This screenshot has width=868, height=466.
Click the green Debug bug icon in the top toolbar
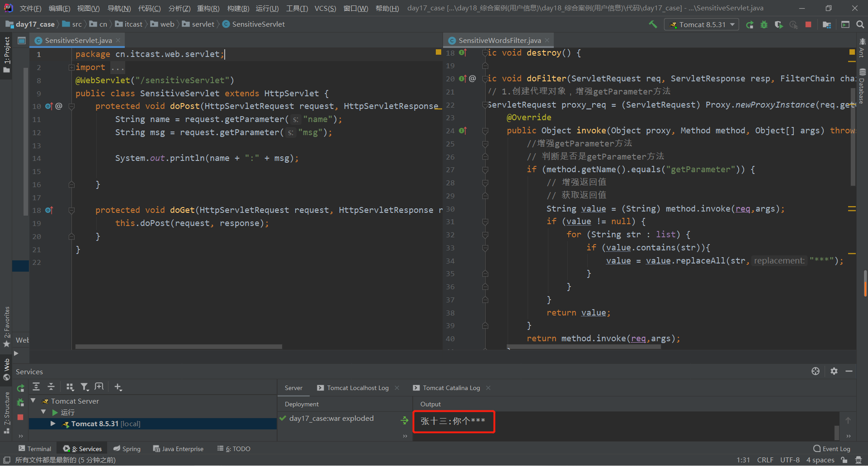[x=764, y=24]
